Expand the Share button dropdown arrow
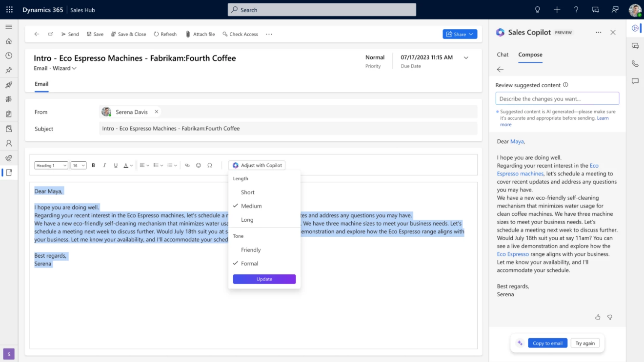 point(471,34)
